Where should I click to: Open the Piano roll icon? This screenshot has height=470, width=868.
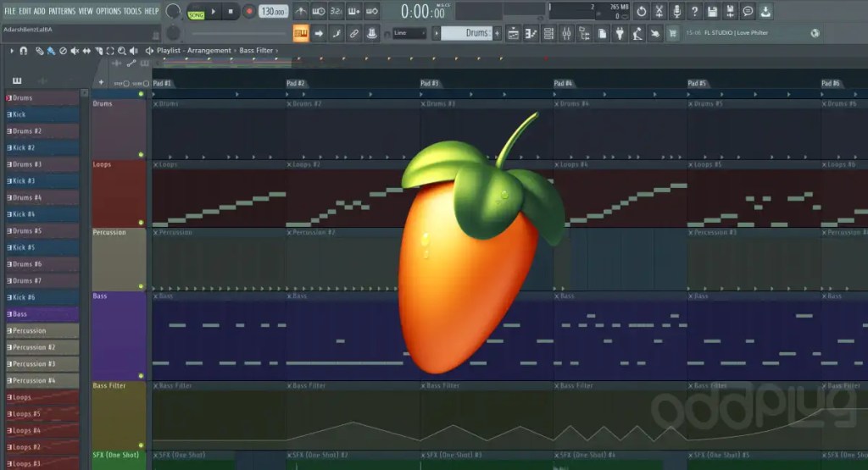(531, 34)
